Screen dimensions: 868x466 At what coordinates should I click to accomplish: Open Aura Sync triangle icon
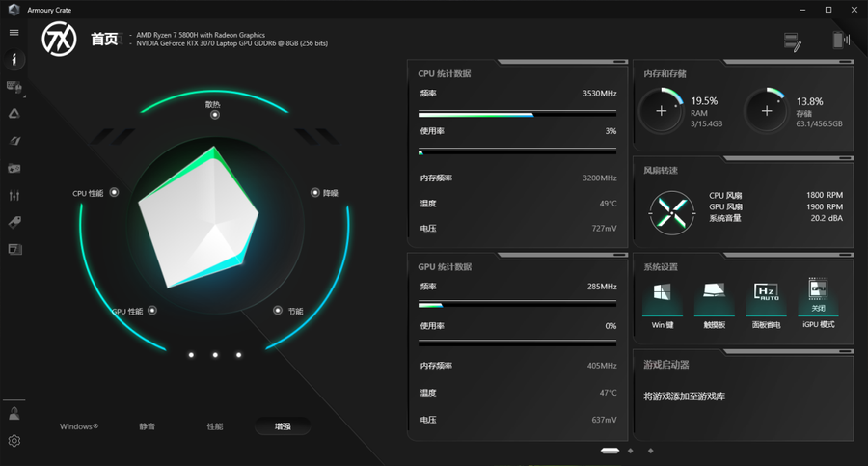tap(14, 114)
